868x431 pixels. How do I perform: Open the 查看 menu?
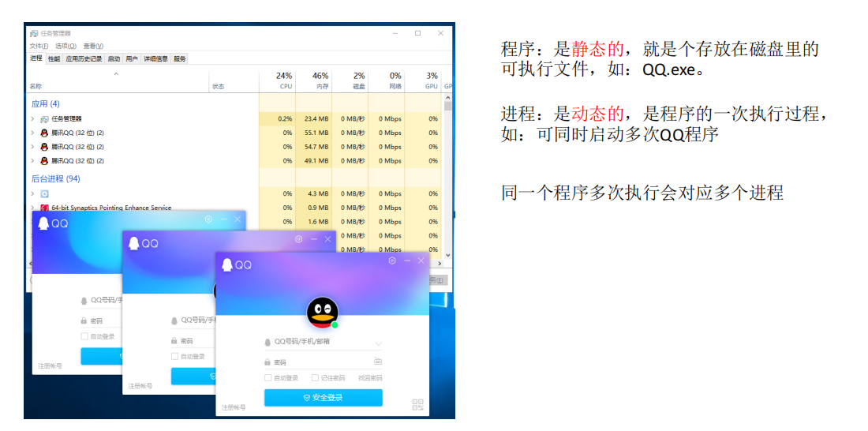(93, 46)
